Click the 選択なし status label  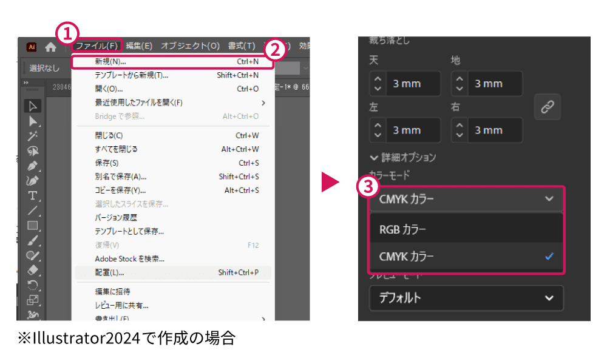[x=44, y=68]
